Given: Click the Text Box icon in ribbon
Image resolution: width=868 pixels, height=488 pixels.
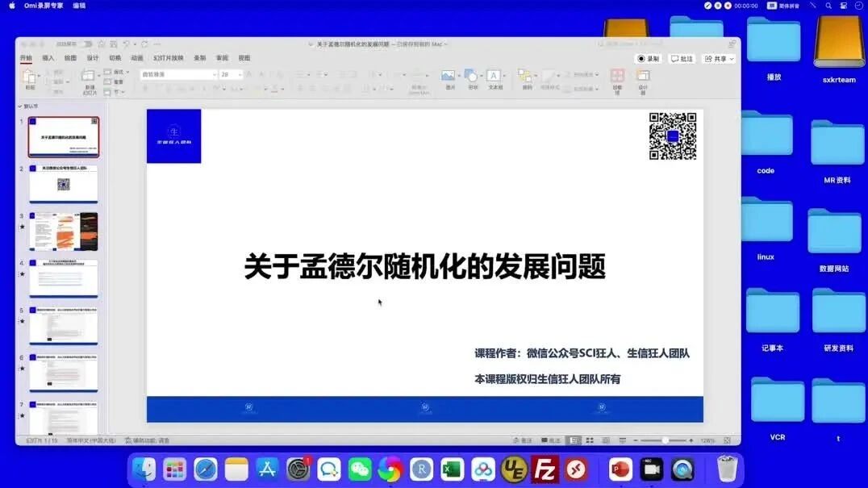Looking at the screenshot, I should tap(494, 76).
